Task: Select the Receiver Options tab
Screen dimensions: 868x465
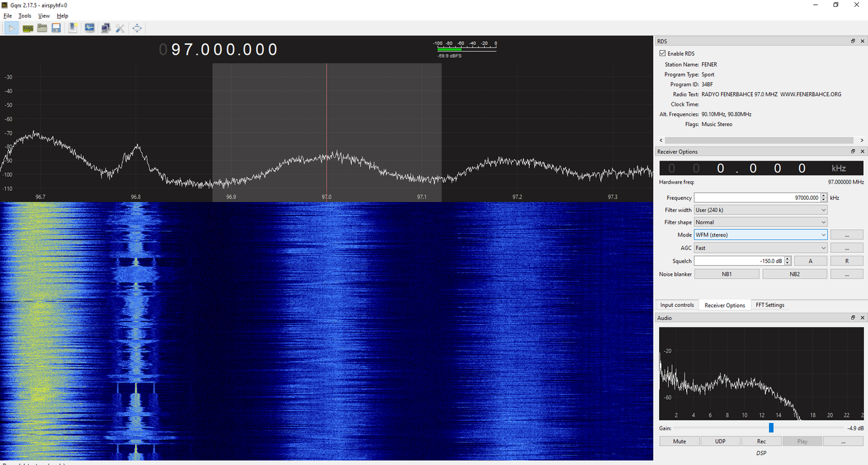Action: (x=725, y=305)
